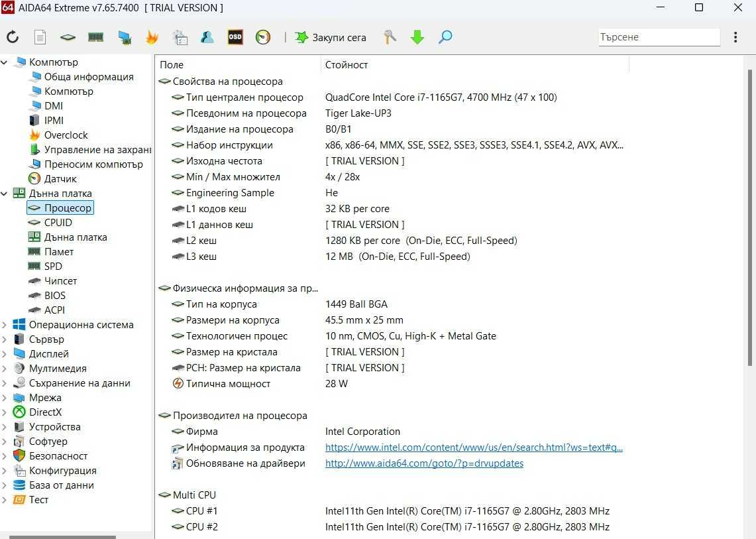Expand Операционна система node
The image size is (756, 539).
pos(5,325)
